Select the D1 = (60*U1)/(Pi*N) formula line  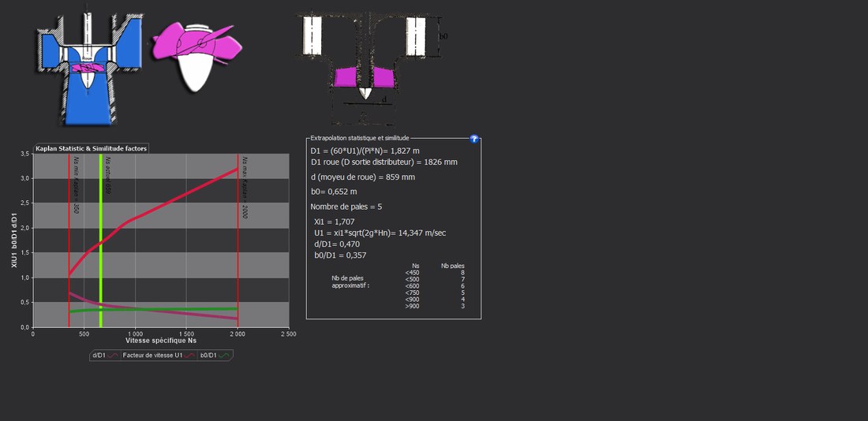coord(365,151)
